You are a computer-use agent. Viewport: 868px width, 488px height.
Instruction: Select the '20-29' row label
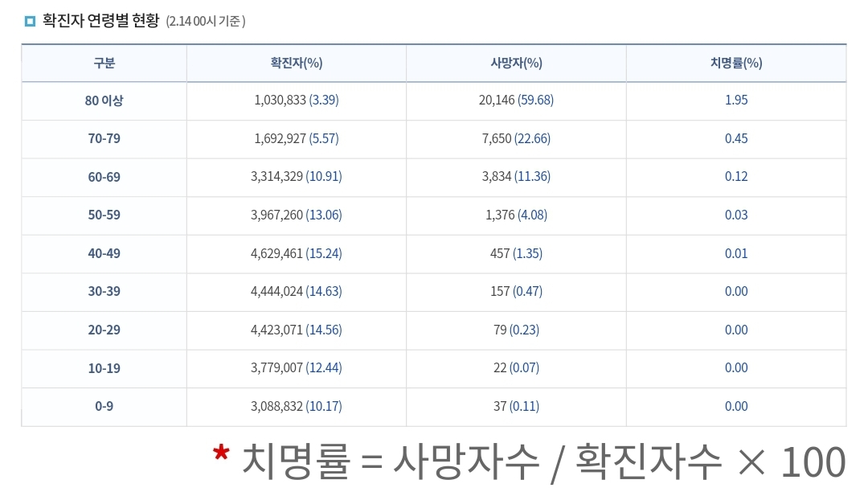coord(104,330)
